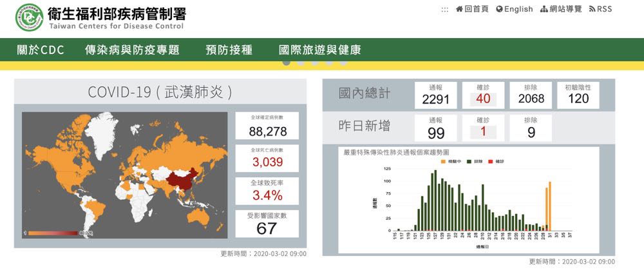Expand the 關於CDC navigation menu
The image size is (644, 274).
[41, 50]
